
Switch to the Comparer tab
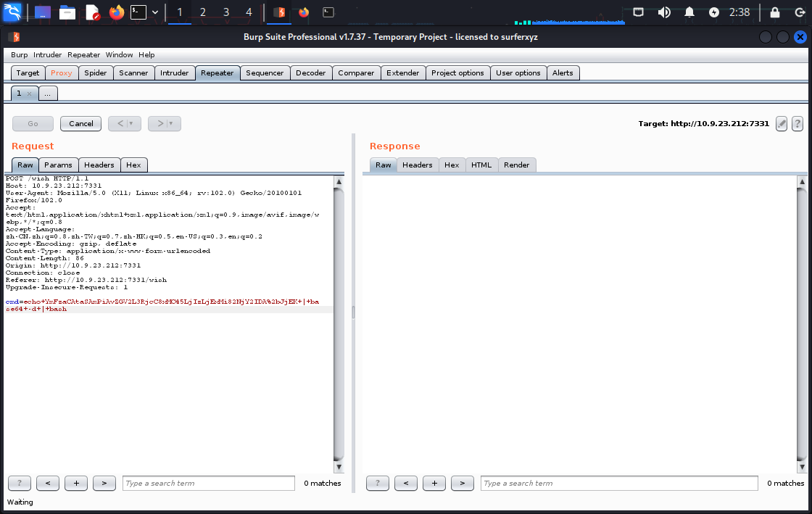(x=356, y=73)
